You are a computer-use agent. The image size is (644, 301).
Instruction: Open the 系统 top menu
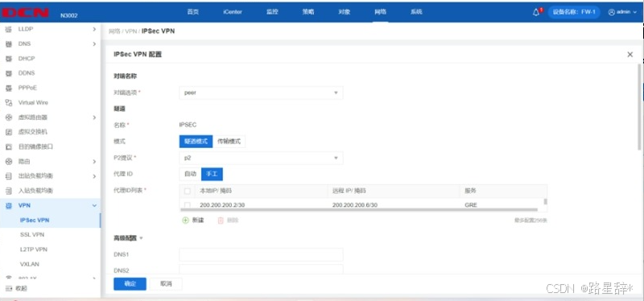coord(416,12)
